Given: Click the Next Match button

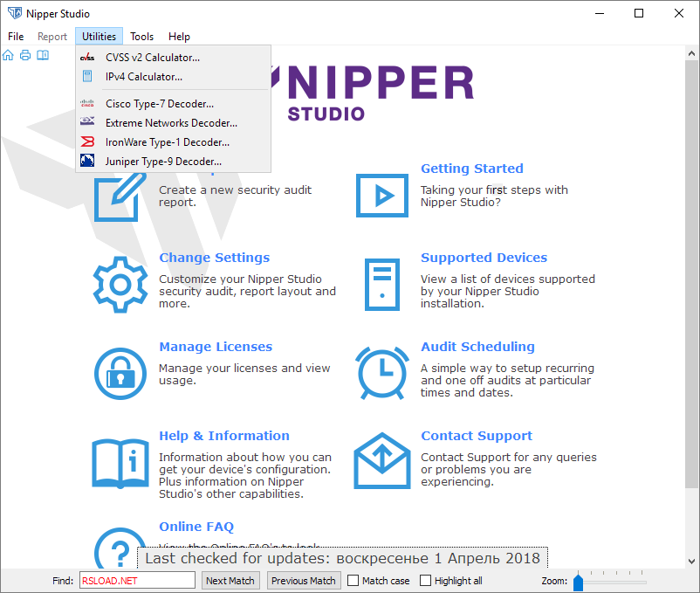Looking at the screenshot, I should click(230, 581).
